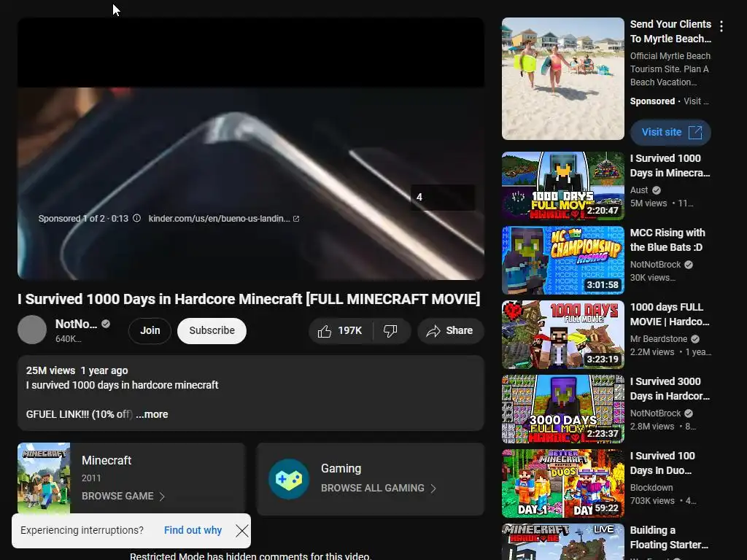
Task: Open the Share arrow button
Action: (450, 331)
